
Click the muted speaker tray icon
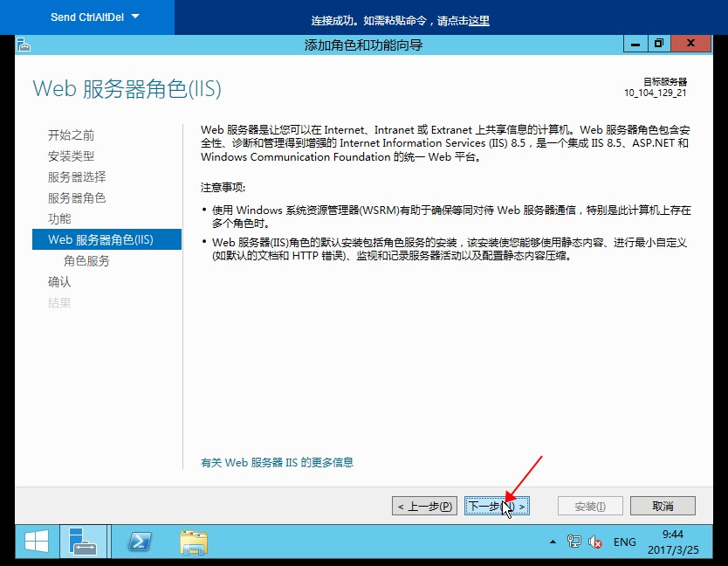[594, 542]
